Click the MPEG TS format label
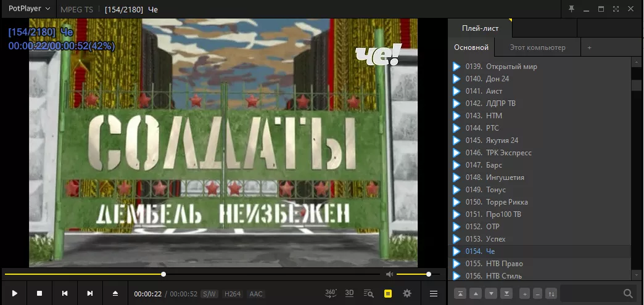Image resolution: width=644 pixels, height=305 pixels. (x=77, y=9)
